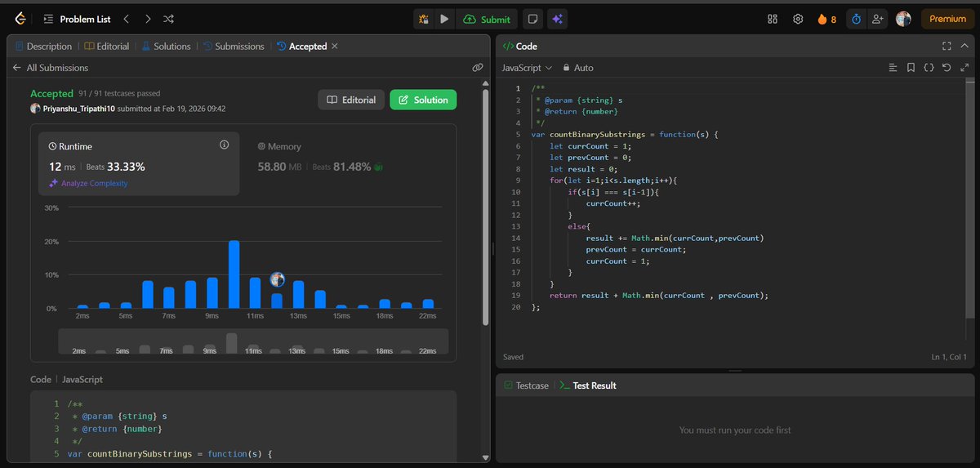Go to the previous problem arrow

(126, 19)
